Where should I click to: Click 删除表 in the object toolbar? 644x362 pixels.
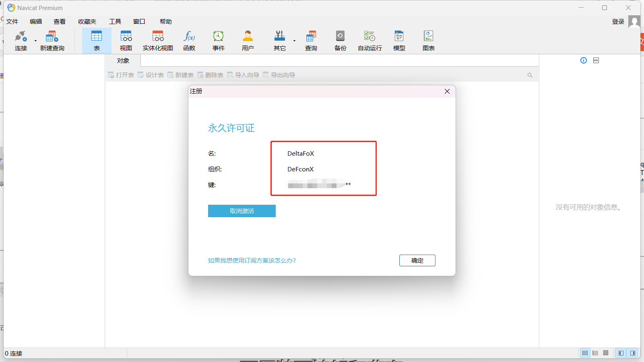coord(211,75)
